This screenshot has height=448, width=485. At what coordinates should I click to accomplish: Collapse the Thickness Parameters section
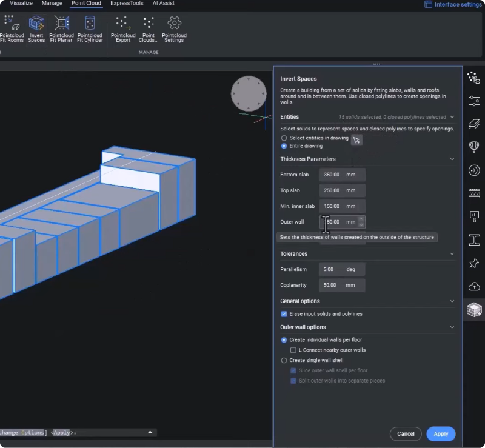pyautogui.click(x=452, y=159)
